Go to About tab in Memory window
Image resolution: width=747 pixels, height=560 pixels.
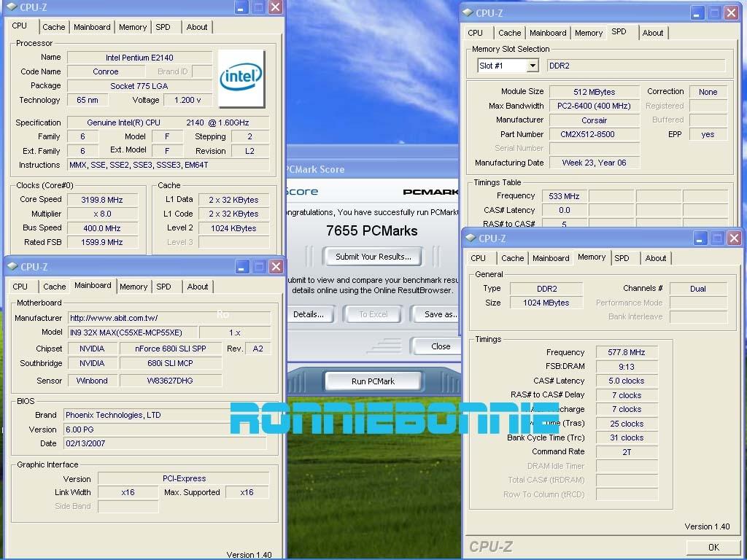656,258
